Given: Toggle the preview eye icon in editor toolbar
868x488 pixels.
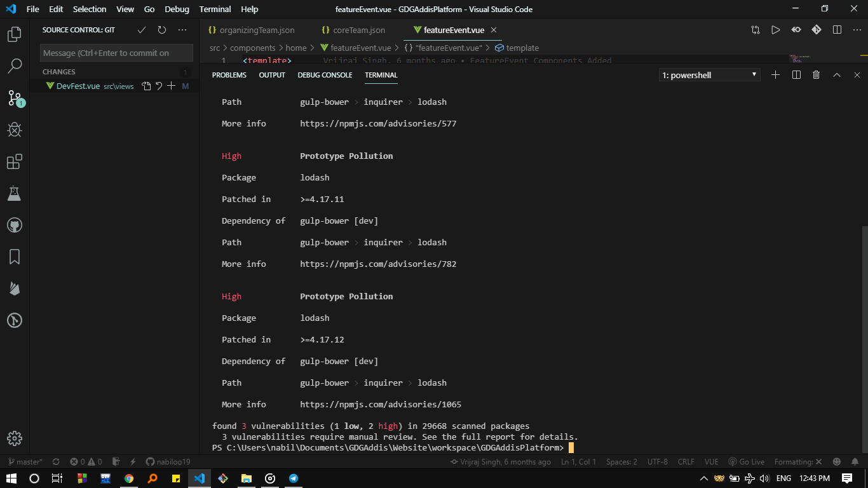Looking at the screenshot, I should tap(796, 30).
